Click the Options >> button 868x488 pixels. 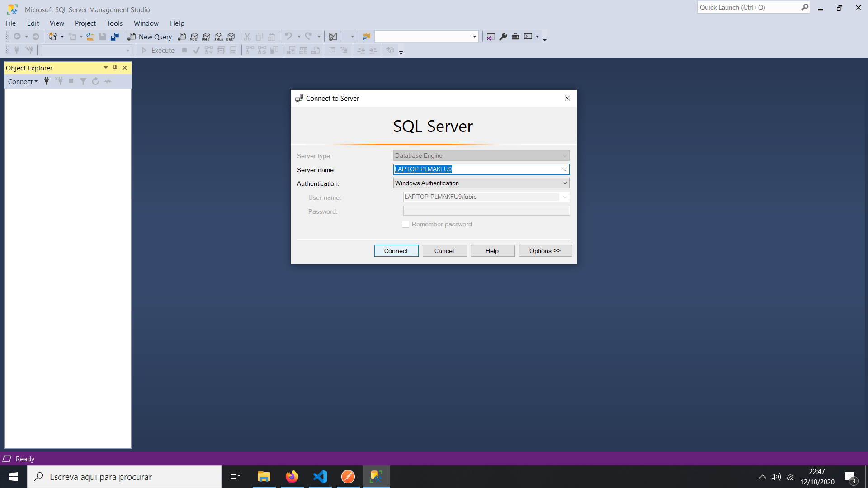[545, 251]
